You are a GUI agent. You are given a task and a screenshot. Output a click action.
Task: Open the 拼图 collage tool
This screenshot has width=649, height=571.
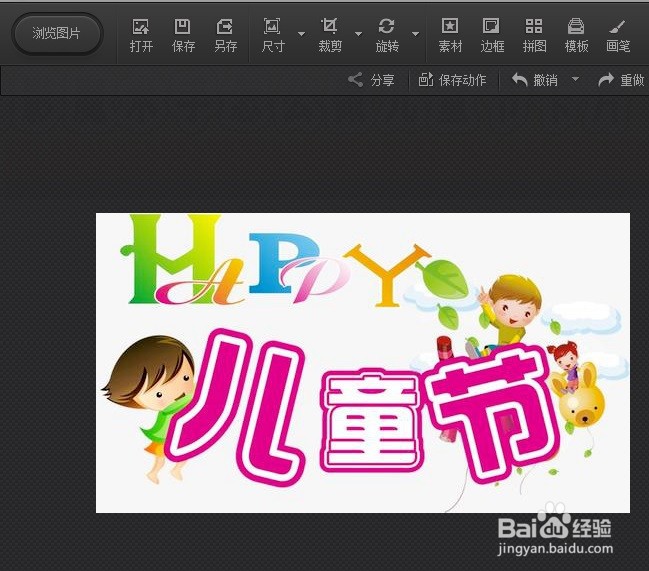534,36
